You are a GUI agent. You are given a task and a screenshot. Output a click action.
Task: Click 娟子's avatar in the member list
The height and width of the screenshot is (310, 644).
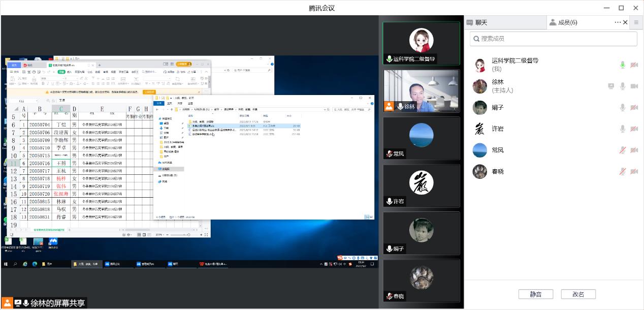point(479,108)
